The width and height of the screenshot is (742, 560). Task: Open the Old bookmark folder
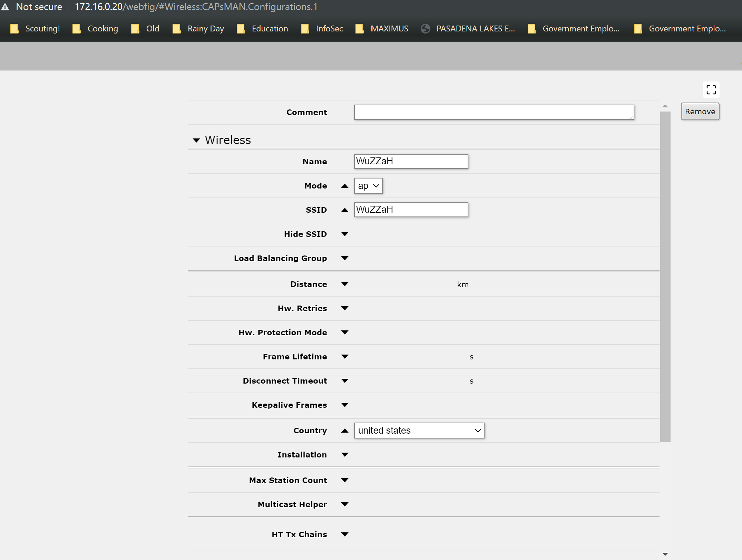pyautogui.click(x=145, y=29)
